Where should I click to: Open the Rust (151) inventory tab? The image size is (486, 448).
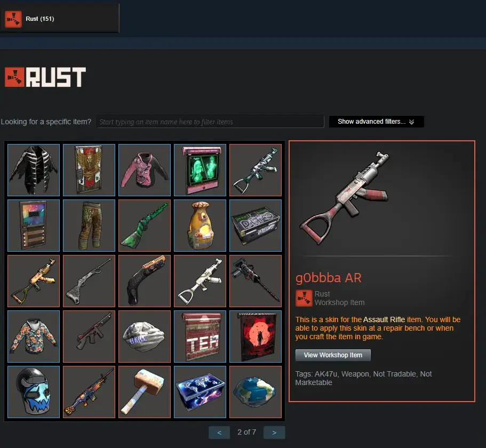59,19
